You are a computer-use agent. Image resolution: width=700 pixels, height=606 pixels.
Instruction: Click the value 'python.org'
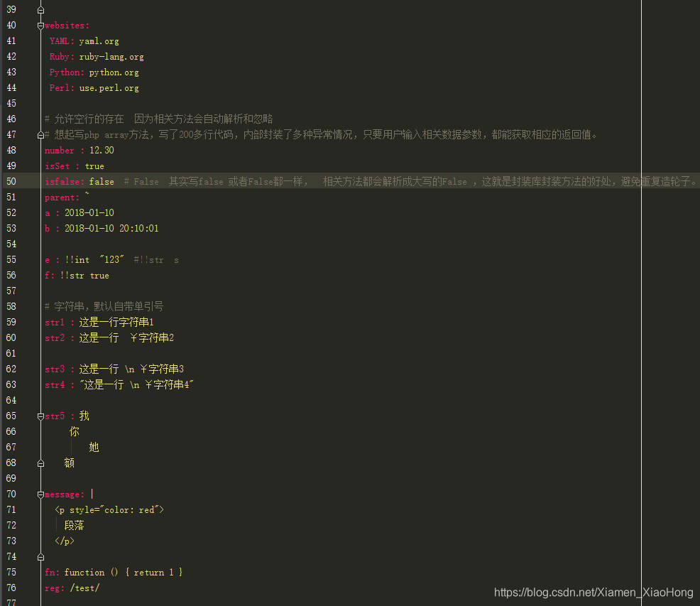(x=114, y=72)
